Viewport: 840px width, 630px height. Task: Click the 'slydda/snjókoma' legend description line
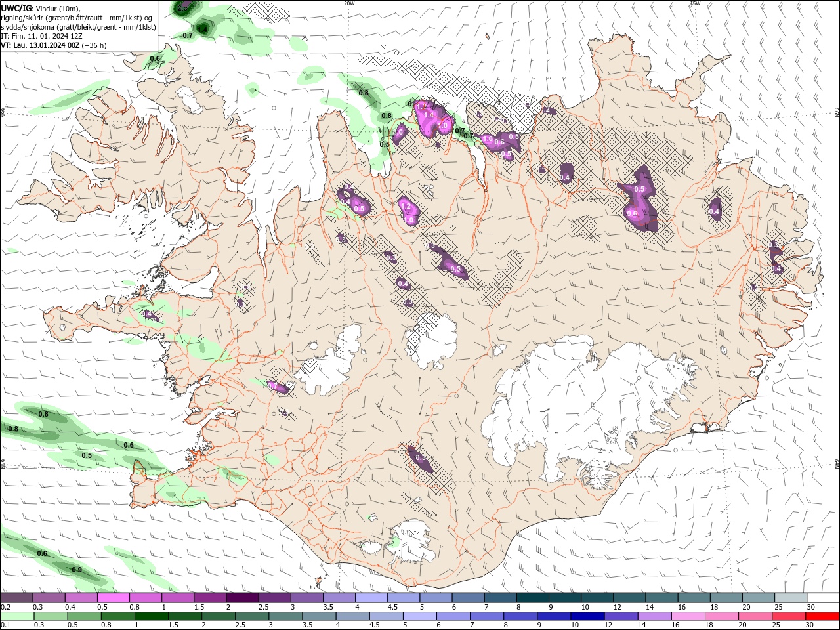click(x=79, y=27)
